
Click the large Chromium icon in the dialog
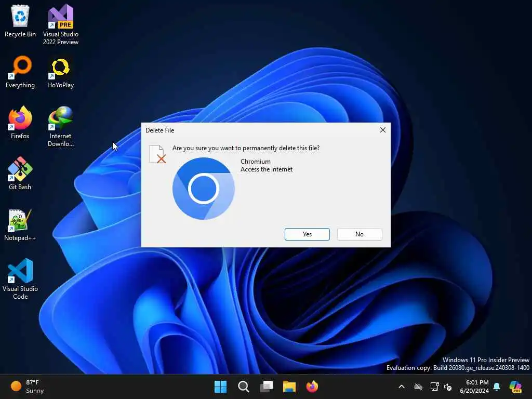pos(203,188)
